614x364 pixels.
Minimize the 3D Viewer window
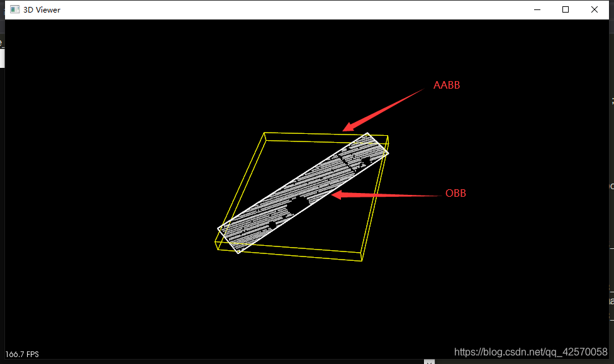[x=537, y=9]
